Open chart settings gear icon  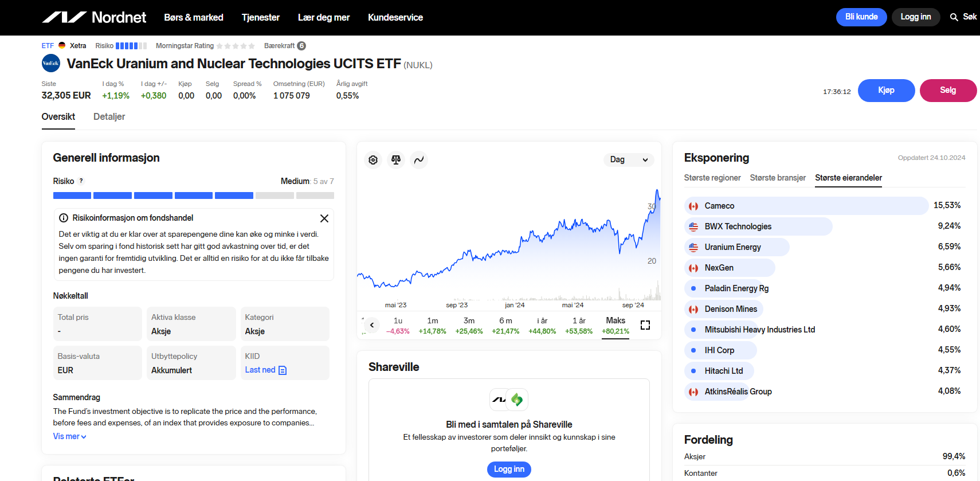373,160
